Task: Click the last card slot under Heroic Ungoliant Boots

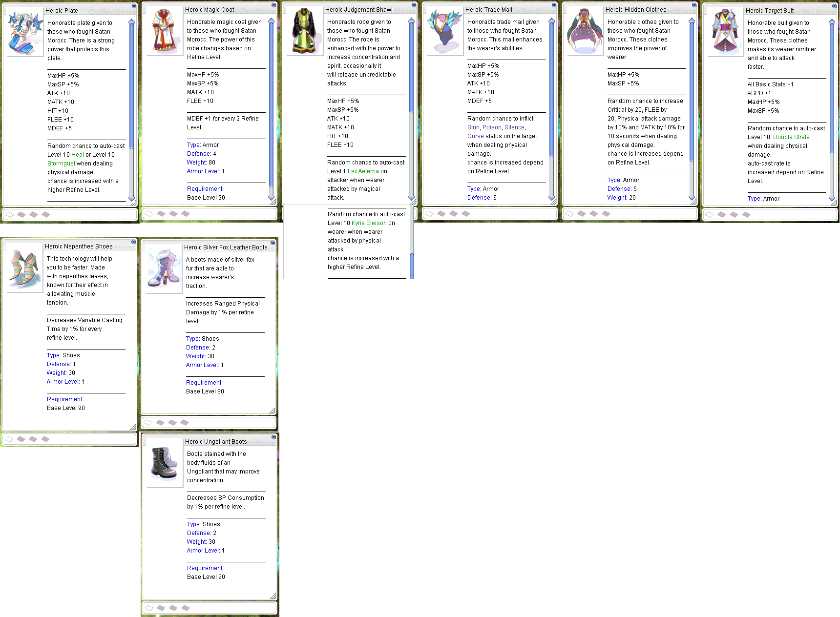Action: [x=186, y=608]
